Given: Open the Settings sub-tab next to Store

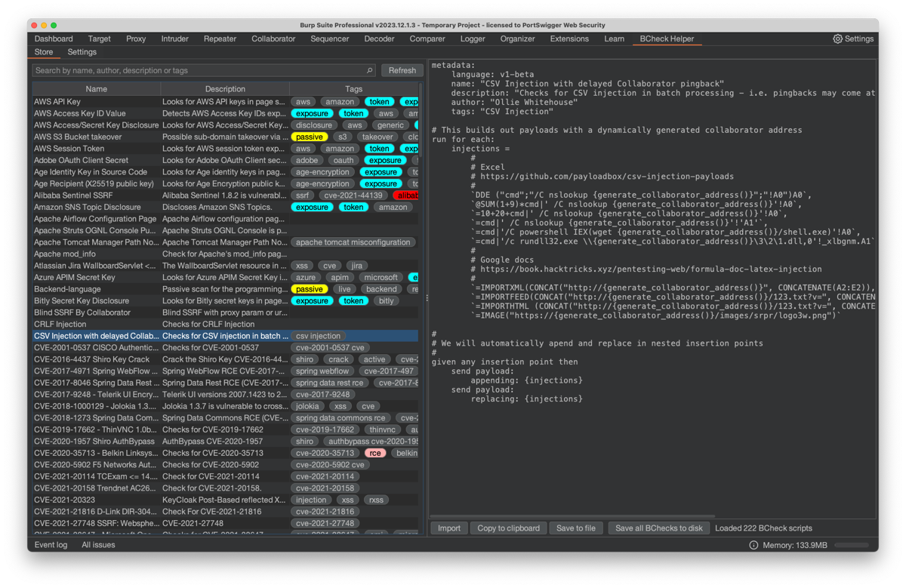Looking at the screenshot, I should click(x=82, y=52).
